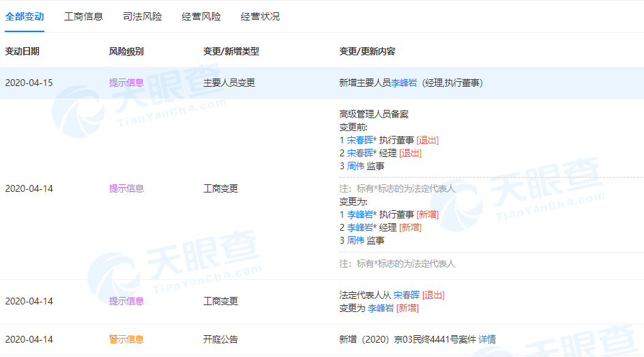
Task: Click 李峰岩 执行董事 link marked 新增
Action: (x=360, y=214)
